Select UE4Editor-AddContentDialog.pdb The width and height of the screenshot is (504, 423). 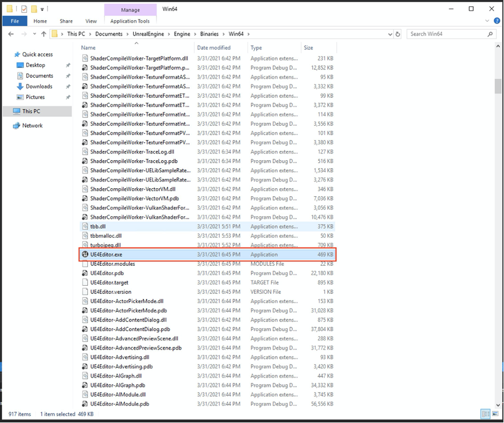pyautogui.click(x=130, y=329)
